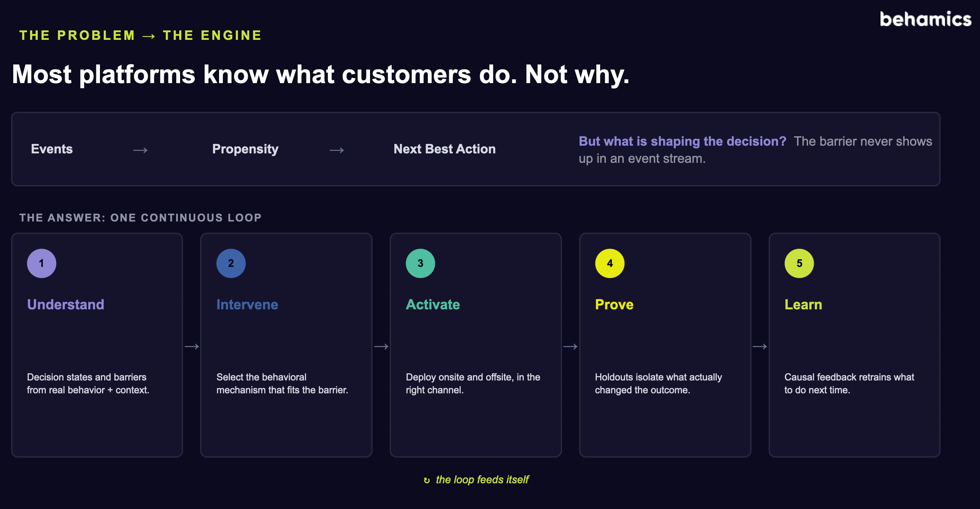Select the blue step 2 circle
This screenshot has height=509, width=980.
pyautogui.click(x=231, y=263)
